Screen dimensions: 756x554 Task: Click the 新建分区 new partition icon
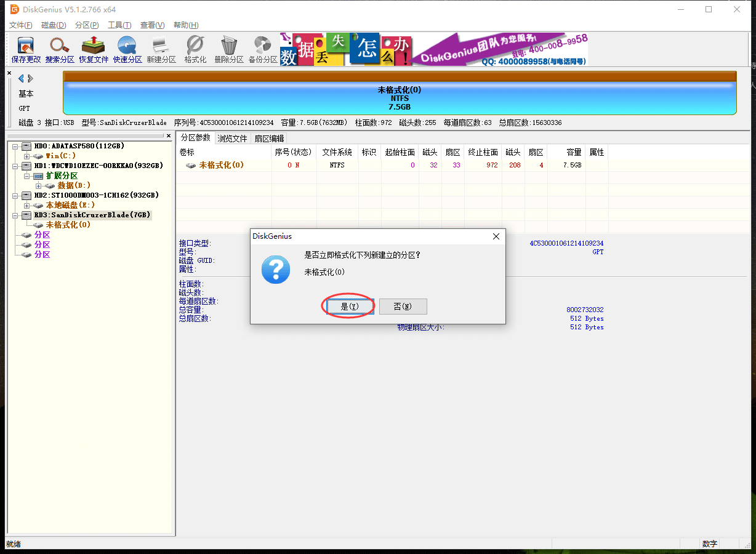click(x=161, y=49)
